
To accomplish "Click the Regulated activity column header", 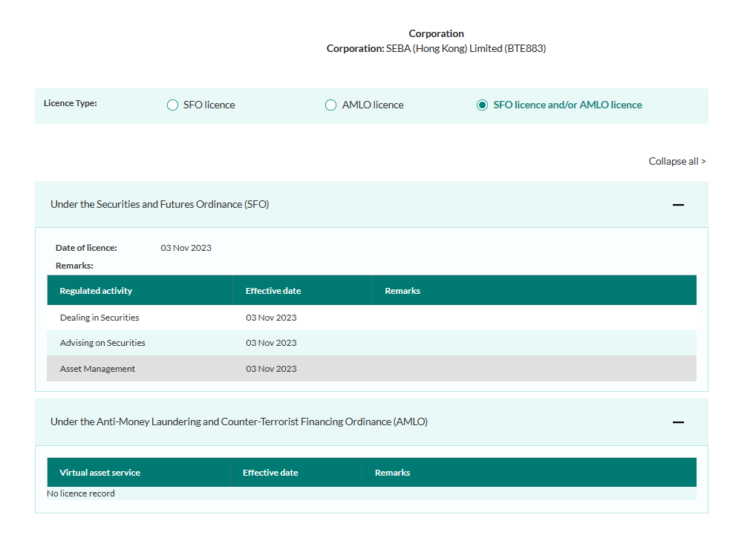I will [96, 291].
